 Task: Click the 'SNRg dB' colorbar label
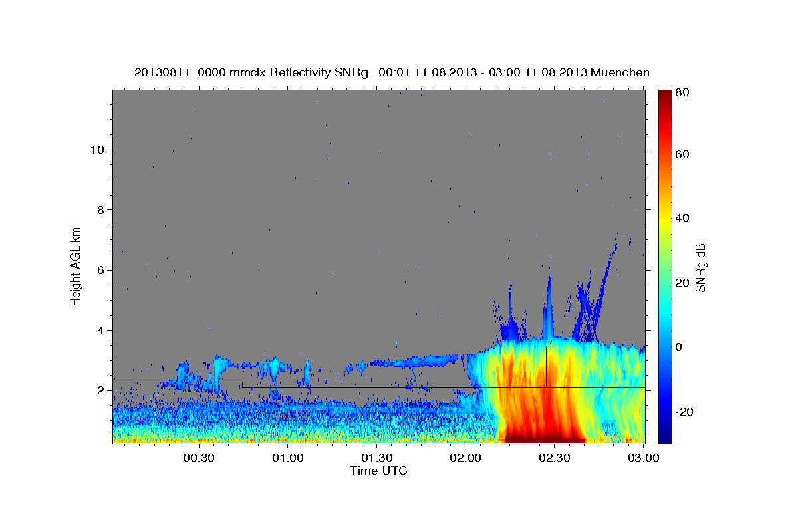point(700,267)
